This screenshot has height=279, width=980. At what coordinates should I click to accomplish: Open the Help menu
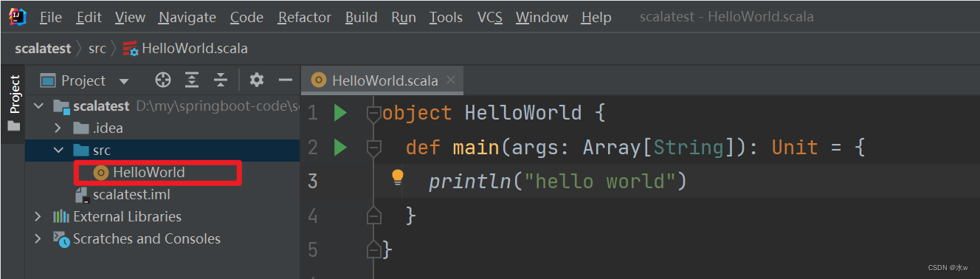[x=596, y=17]
